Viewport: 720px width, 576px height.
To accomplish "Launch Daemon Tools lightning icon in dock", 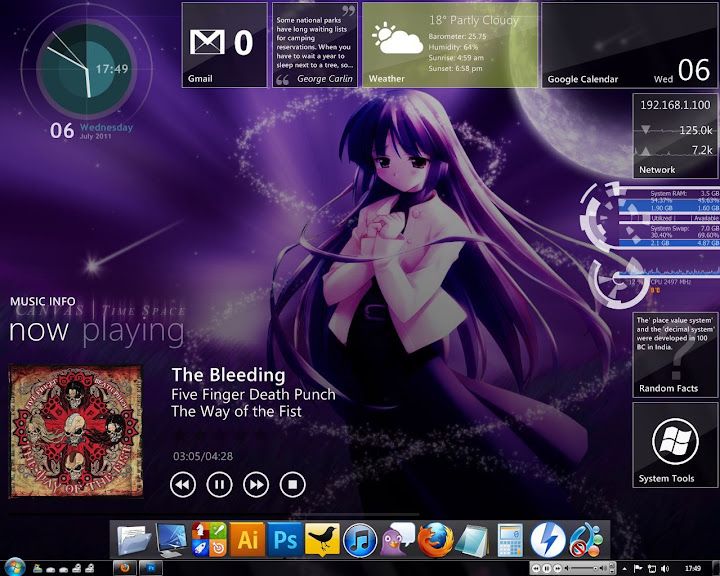I will point(548,540).
